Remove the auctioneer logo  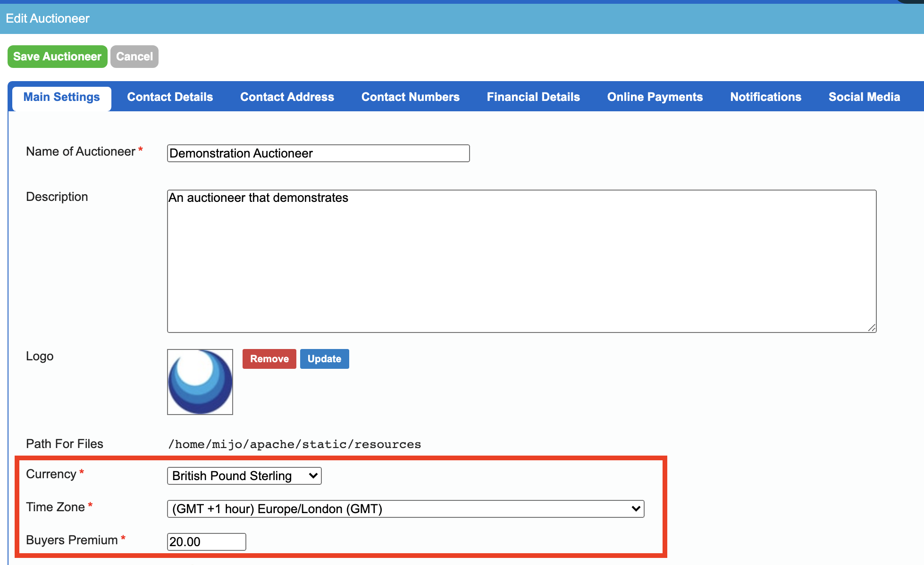point(269,359)
